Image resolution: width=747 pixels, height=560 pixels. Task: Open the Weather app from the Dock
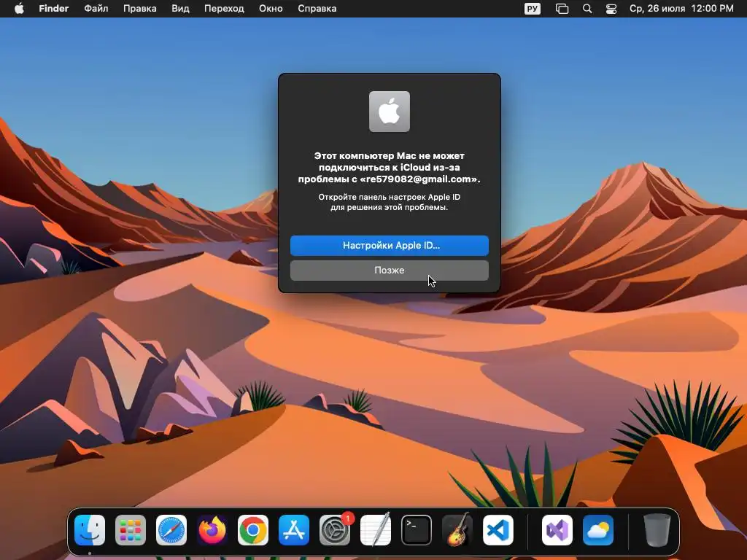tap(598, 530)
